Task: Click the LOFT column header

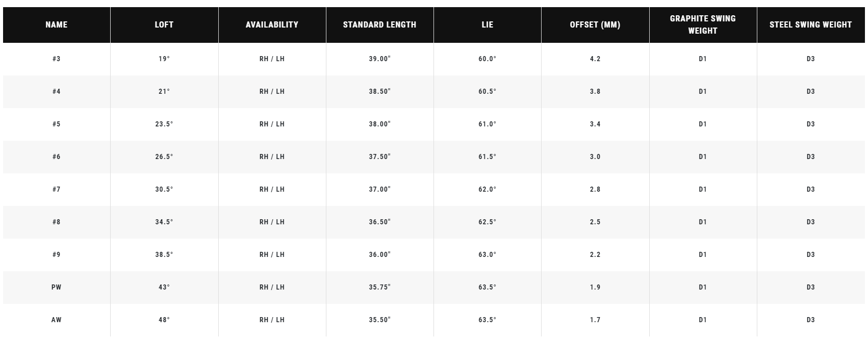Action: (x=164, y=24)
